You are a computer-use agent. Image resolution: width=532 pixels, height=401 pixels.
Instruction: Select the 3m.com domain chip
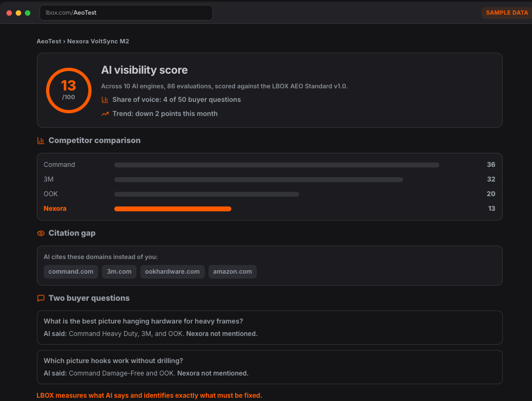point(119,271)
